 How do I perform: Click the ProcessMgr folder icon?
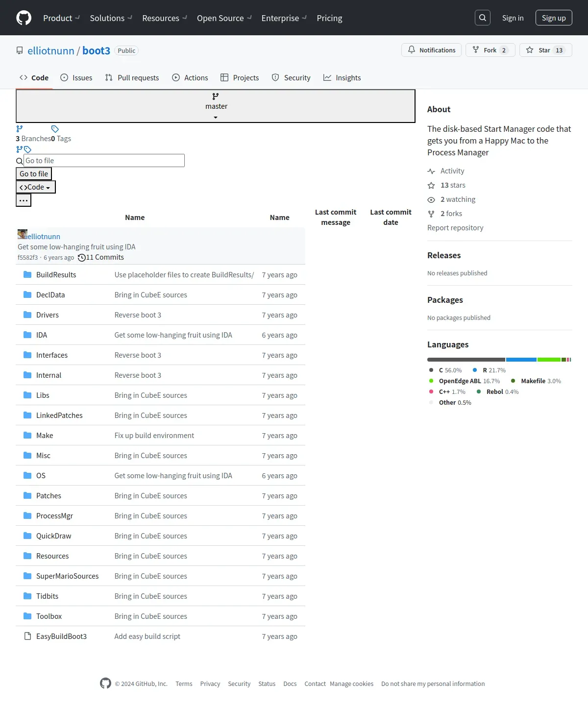27,515
